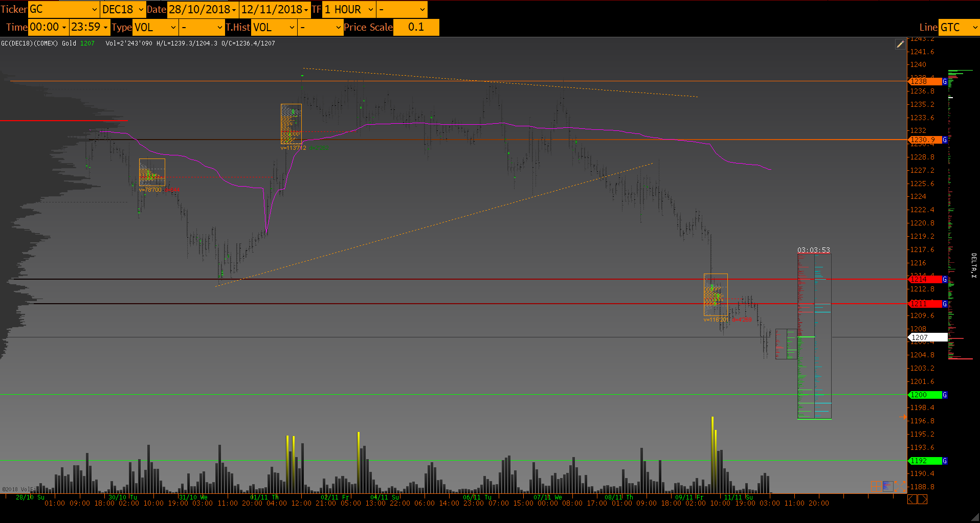Click the expand-arrows fullscreen chart icon

click(900, 486)
